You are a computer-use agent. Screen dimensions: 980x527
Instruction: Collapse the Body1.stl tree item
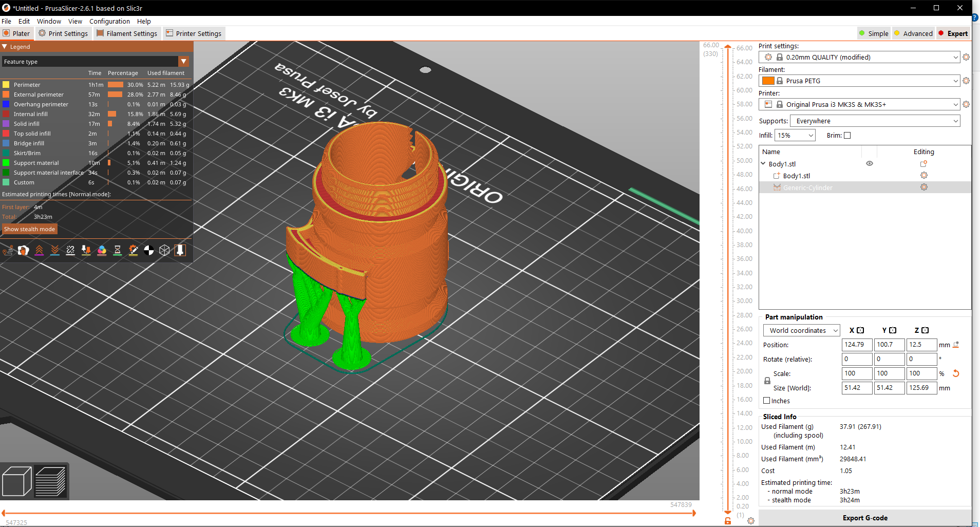coord(764,163)
